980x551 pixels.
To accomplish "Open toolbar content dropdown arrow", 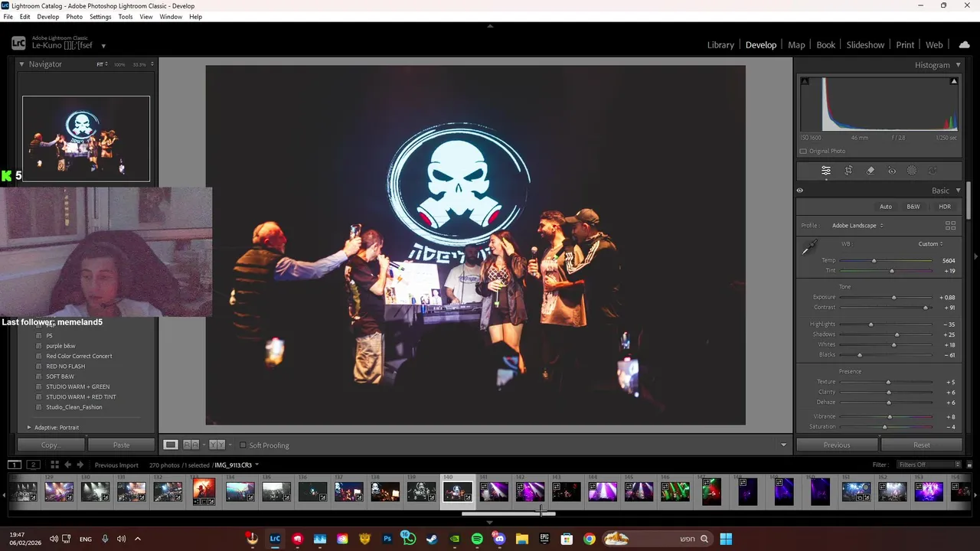I will (x=783, y=445).
